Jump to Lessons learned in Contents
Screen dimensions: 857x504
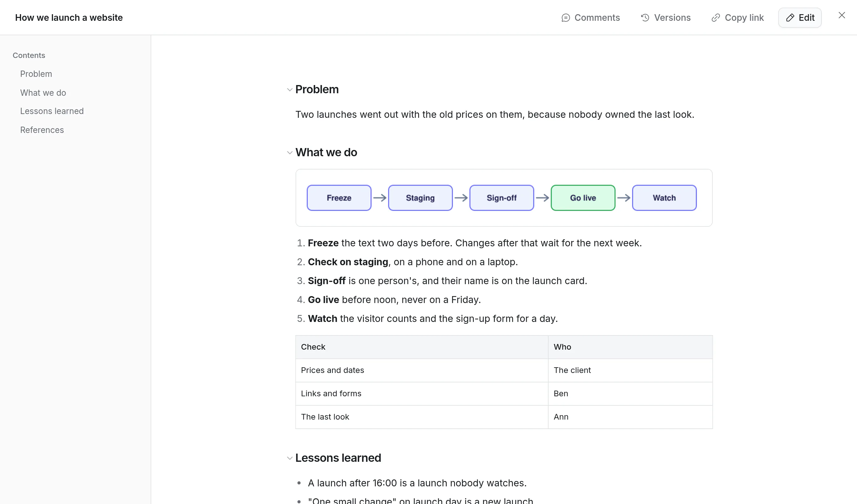52,111
